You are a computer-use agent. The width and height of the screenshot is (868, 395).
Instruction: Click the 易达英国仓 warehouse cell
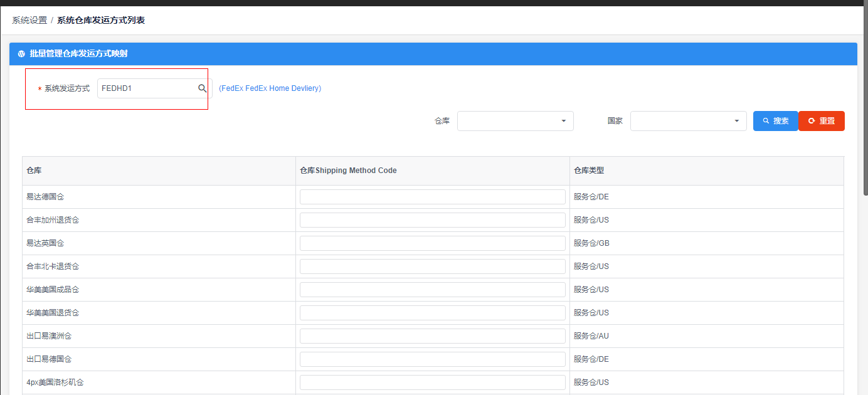pos(159,243)
